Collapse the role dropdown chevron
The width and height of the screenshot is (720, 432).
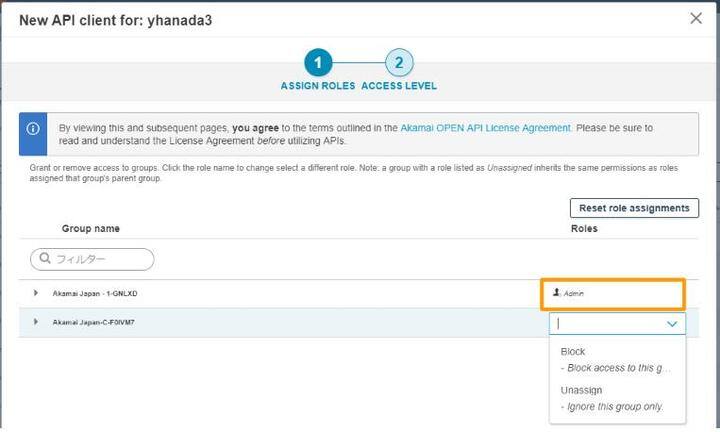point(672,324)
